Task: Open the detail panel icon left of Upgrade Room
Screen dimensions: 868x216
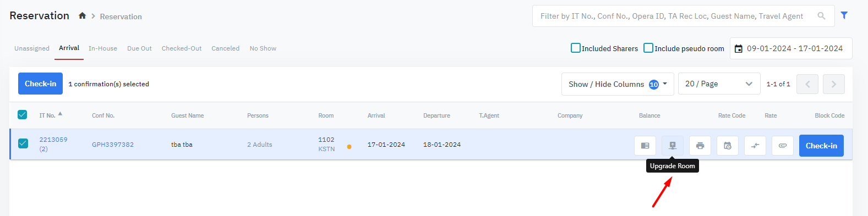Action: pyautogui.click(x=645, y=146)
